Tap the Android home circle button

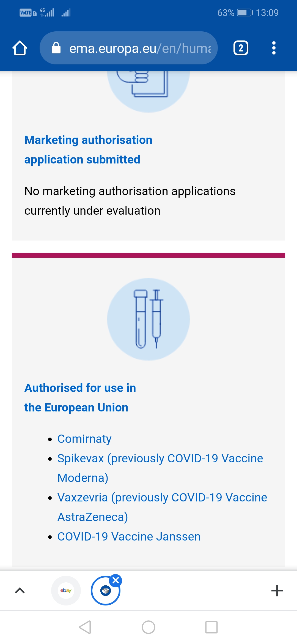148,627
